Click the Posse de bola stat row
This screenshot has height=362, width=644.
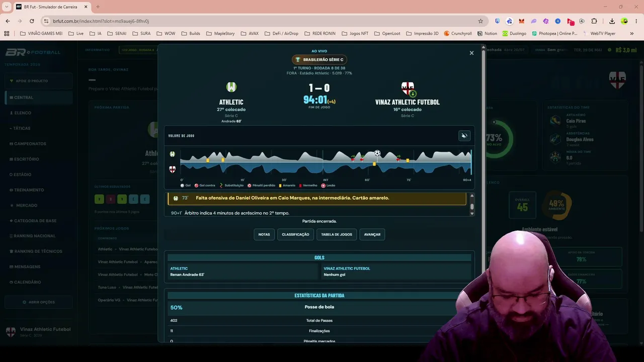[319, 307]
